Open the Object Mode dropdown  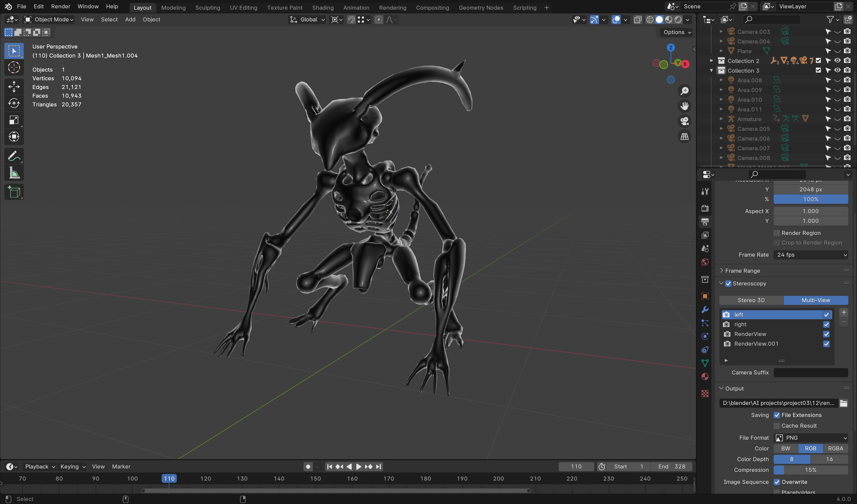pyautogui.click(x=49, y=19)
